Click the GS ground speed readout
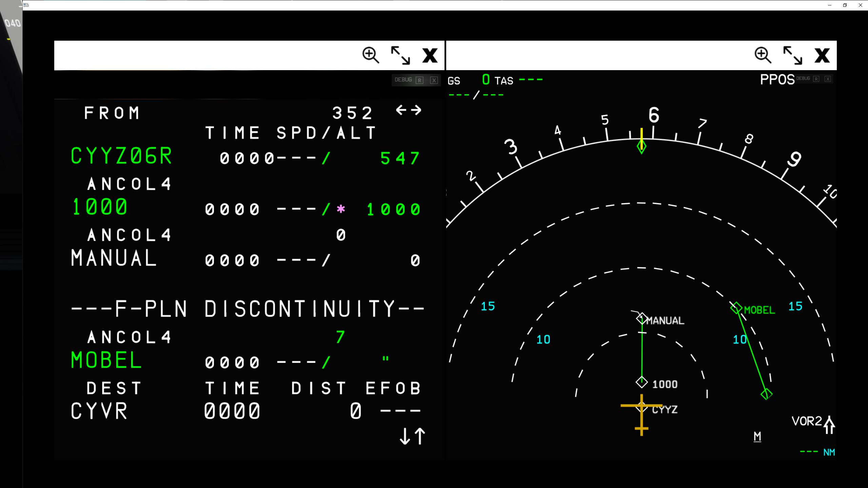 tap(469, 80)
